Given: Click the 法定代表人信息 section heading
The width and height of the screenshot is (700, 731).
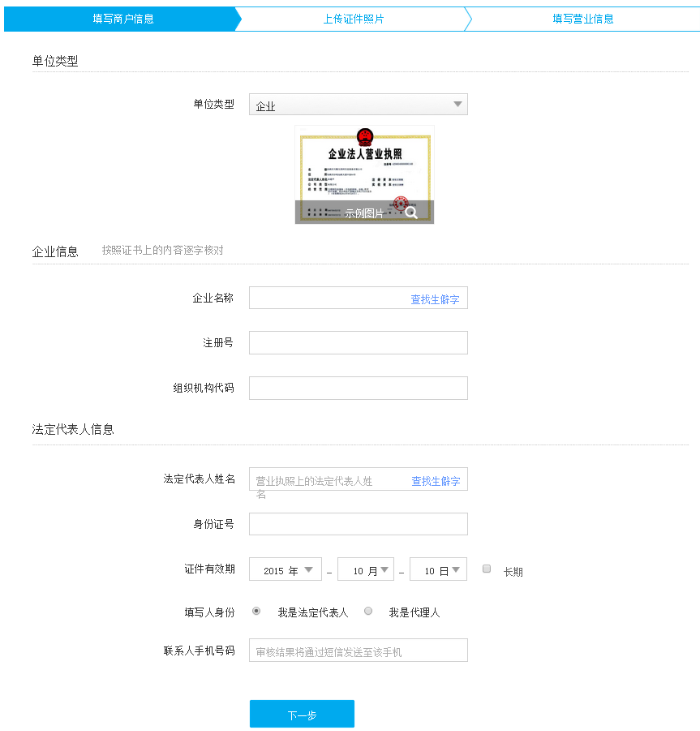Looking at the screenshot, I should 73,429.
